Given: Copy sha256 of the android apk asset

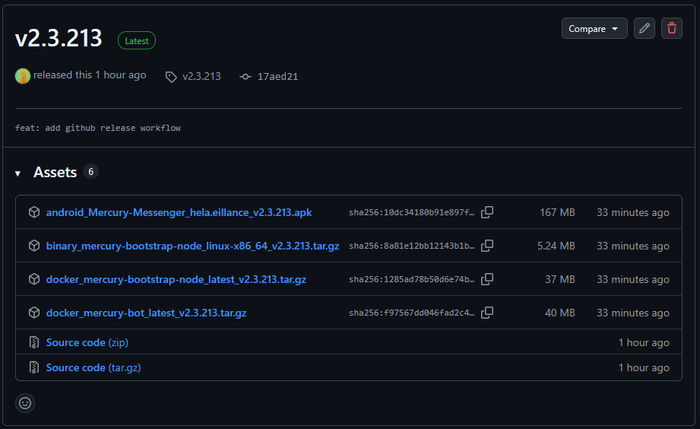Looking at the screenshot, I should pos(487,212).
